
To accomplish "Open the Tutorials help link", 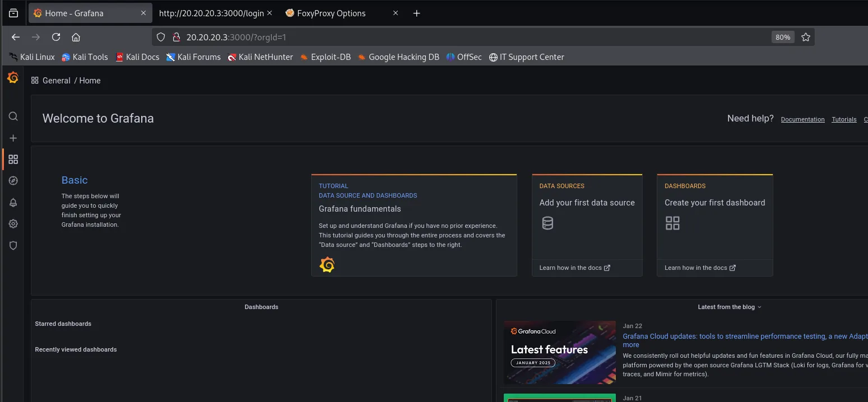I will (x=844, y=119).
